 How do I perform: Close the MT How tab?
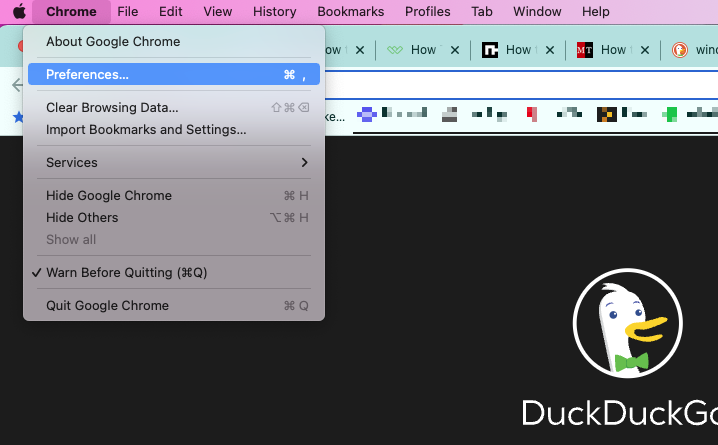pos(645,50)
